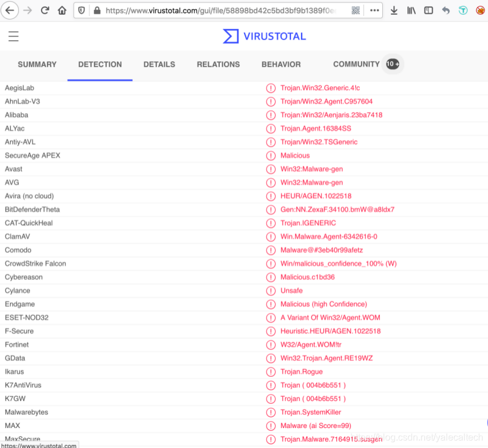Click the Cylance Unsafe warning icon
488x448 pixels.
(x=271, y=290)
